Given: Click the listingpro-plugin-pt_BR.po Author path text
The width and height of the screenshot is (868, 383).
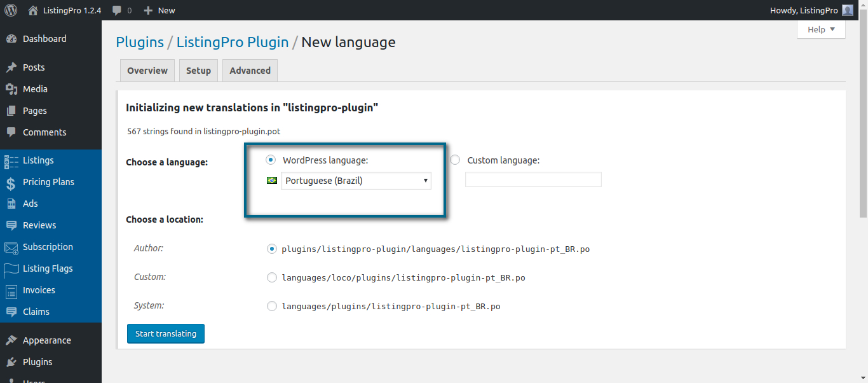Looking at the screenshot, I should (435, 249).
